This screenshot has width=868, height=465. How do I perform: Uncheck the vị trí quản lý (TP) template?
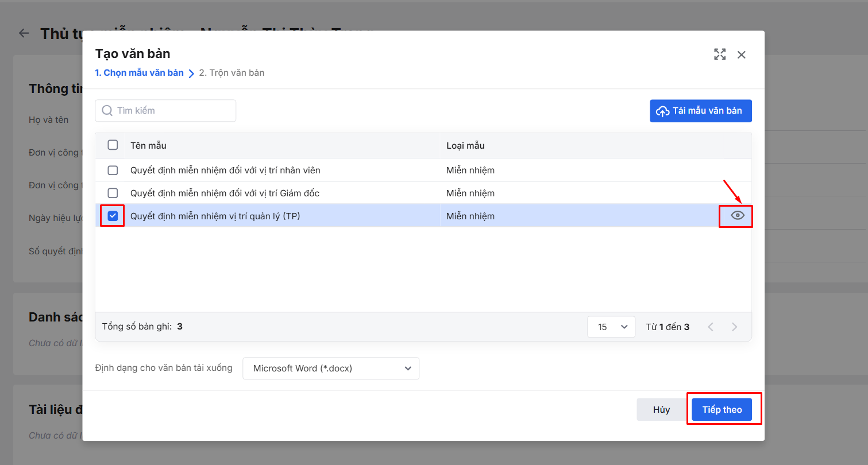click(x=113, y=216)
